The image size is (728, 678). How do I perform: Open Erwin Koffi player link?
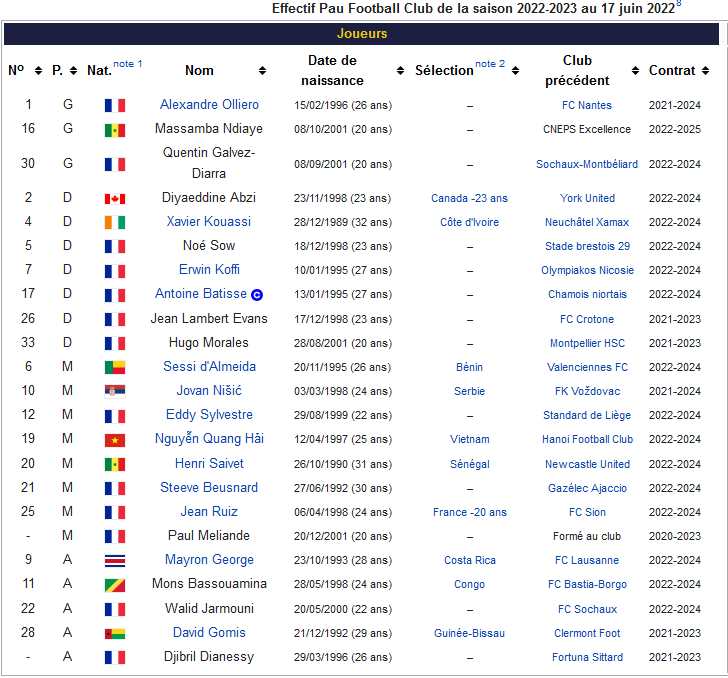click(x=209, y=270)
